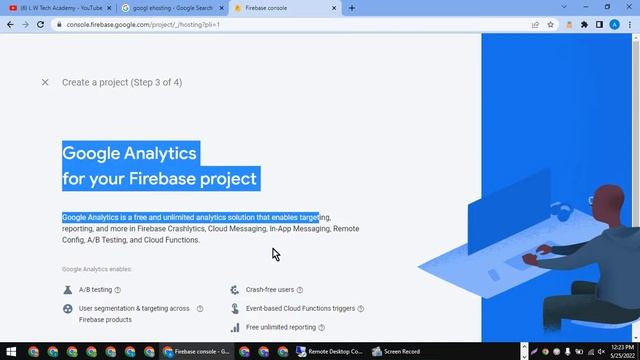Click the 'Crash-free users' text

[x=270, y=290]
